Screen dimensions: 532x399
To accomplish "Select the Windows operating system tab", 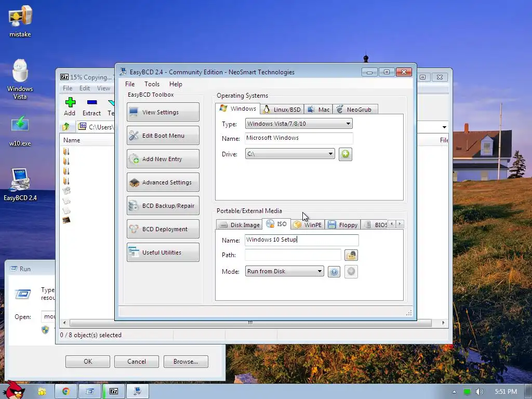I will (238, 109).
